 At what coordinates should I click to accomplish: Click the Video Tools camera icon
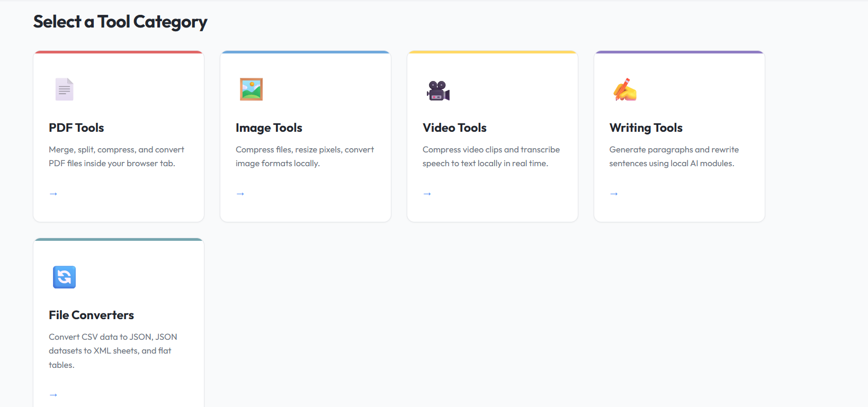(438, 91)
